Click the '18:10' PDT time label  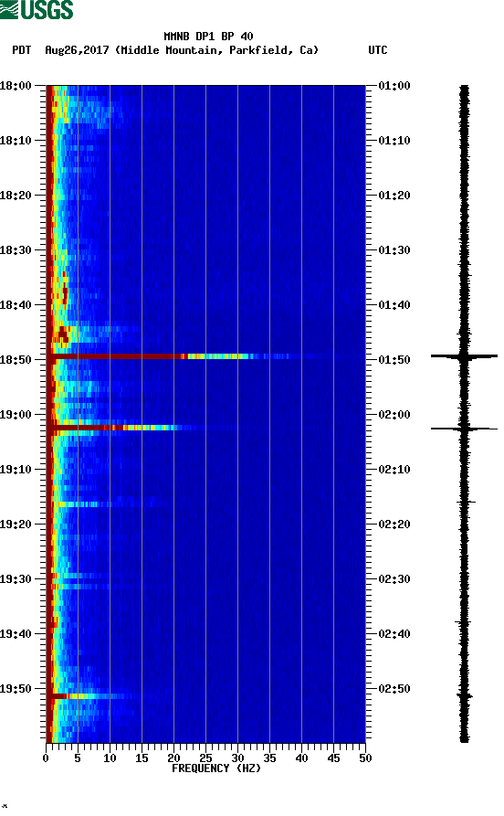pyautogui.click(x=16, y=141)
